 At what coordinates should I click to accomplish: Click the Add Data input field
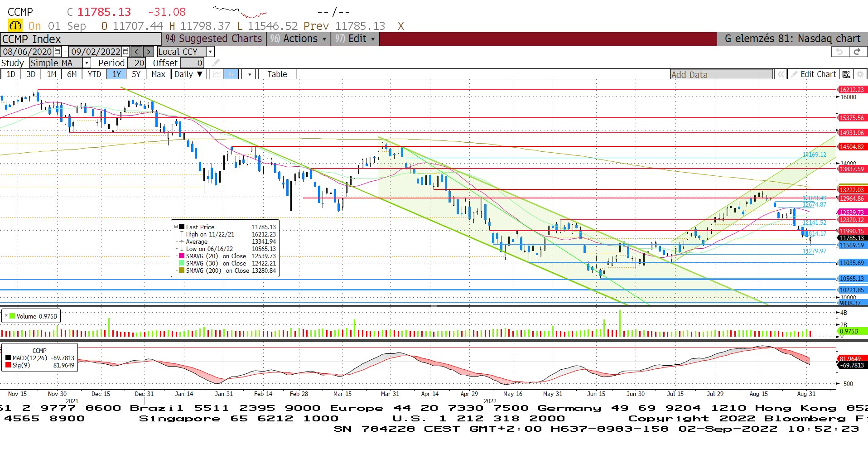[722, 74]
